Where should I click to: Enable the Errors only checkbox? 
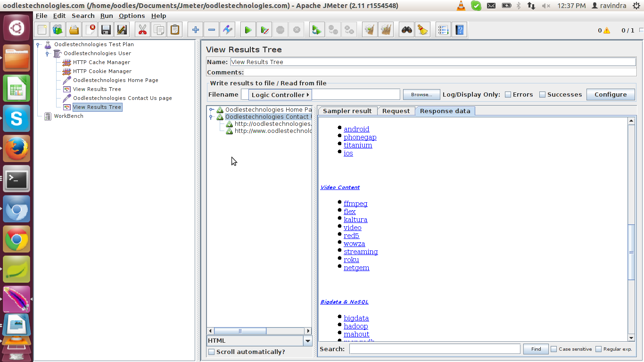pos(508,94)
